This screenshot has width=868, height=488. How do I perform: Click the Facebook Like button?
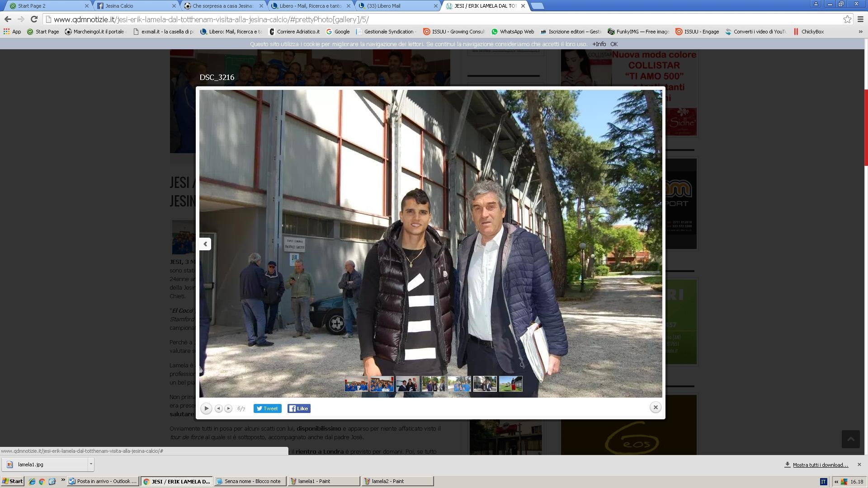pos(299,408)
